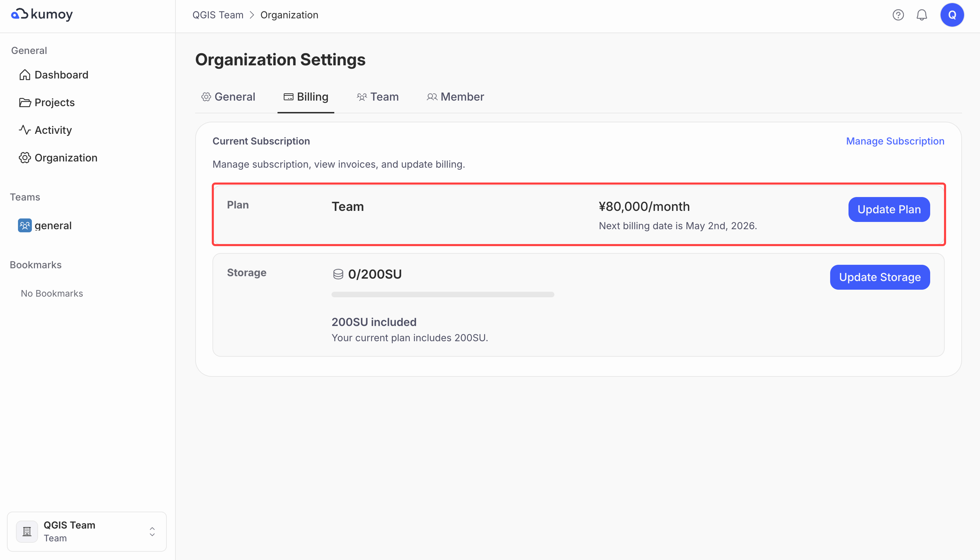Switch to the Member tab
The image size is (980, 560).
455,97
